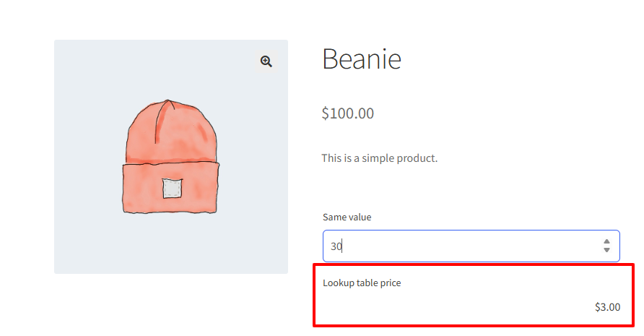Screen dimensions: 644x336
Task: Open the Beanie product image
Action: click(x=171, y=157)
